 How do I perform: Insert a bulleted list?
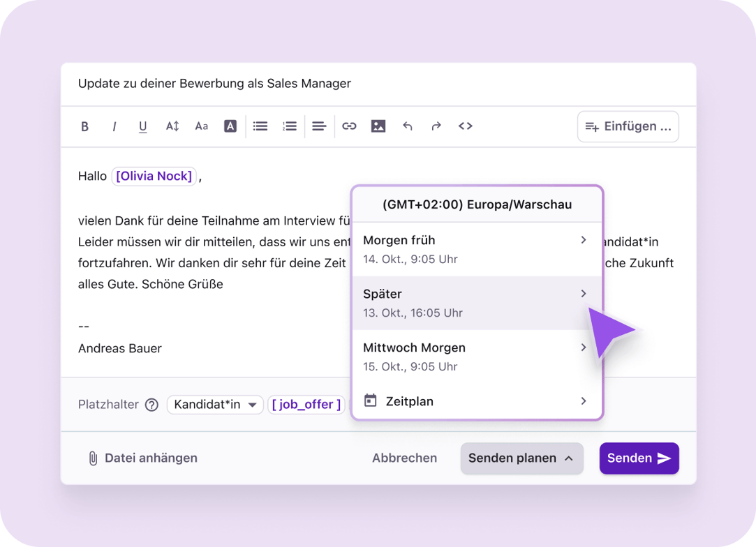pos(260,126)
